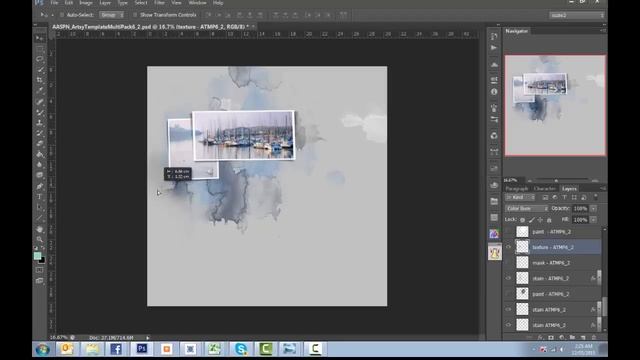Click the new adjustment layer icon
640x360 pixels.
click(562, 338)
